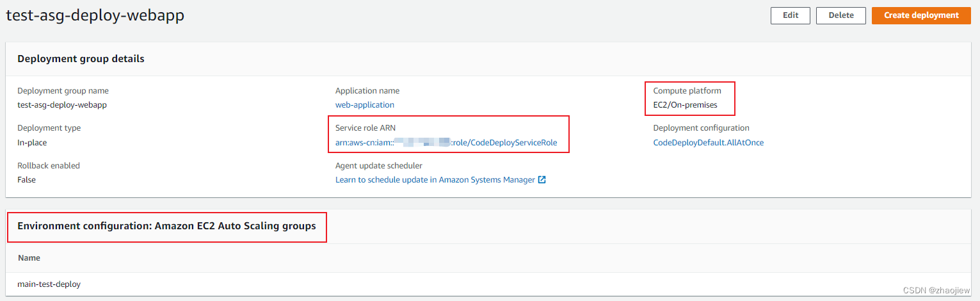Click the Name column header
Viewport: 980px width, 301px height.
pos(29,258)
